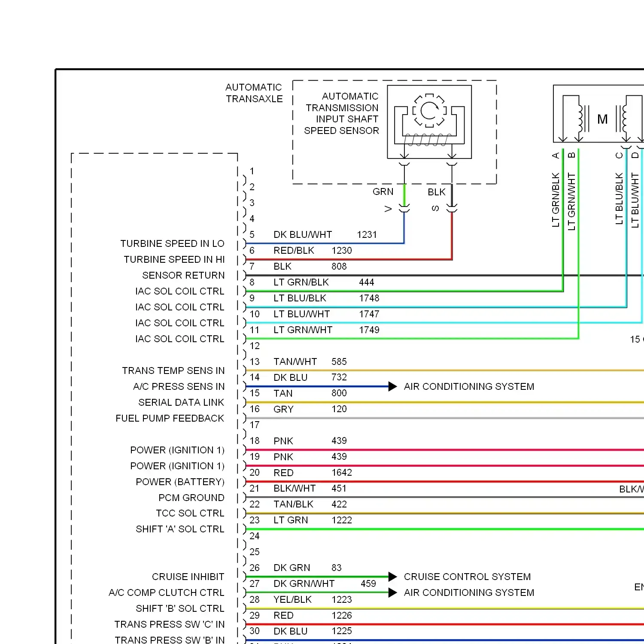The height and width of the screenshot is (644, 644).
Task: Select "AIR CONDITIONING SYSTEM" on the DK BLU 732 wire
Action: 469,386
